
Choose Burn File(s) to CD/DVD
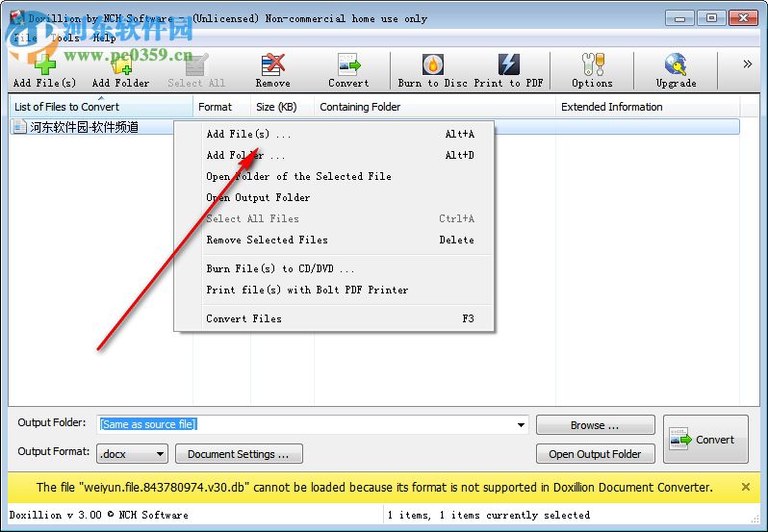334,268
